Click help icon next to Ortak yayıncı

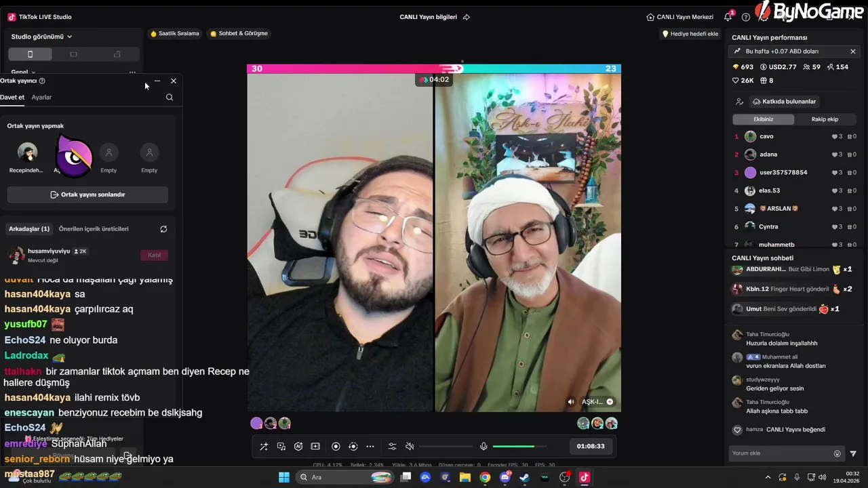tap(42, 81)
